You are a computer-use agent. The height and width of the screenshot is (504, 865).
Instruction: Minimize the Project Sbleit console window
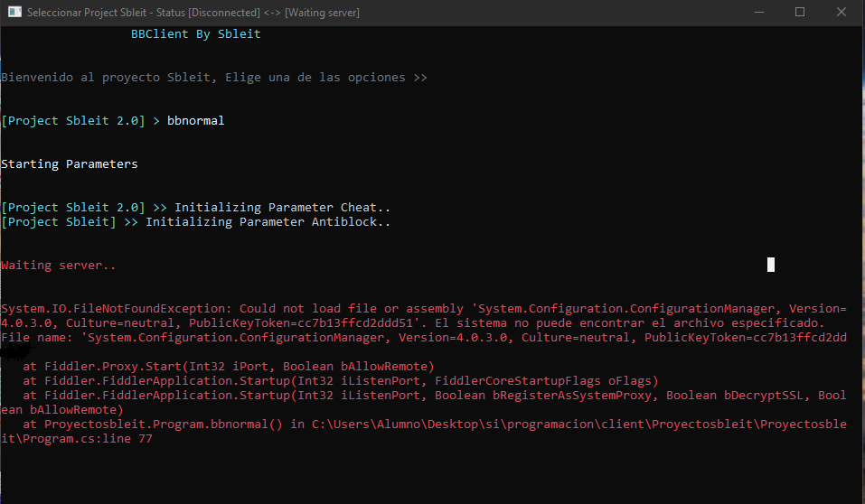tap(758, 13)
